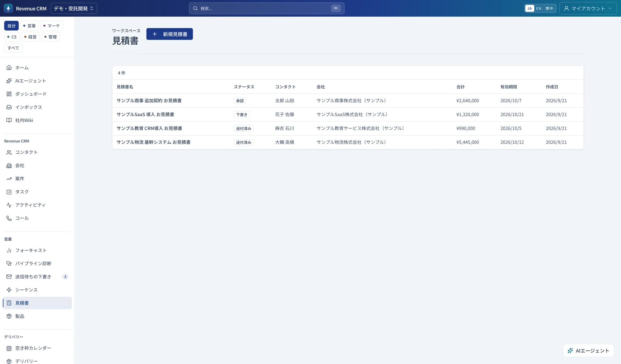
Task: Focus the 検索 search field
Action: pyautogui.click(x=266, y=8)
